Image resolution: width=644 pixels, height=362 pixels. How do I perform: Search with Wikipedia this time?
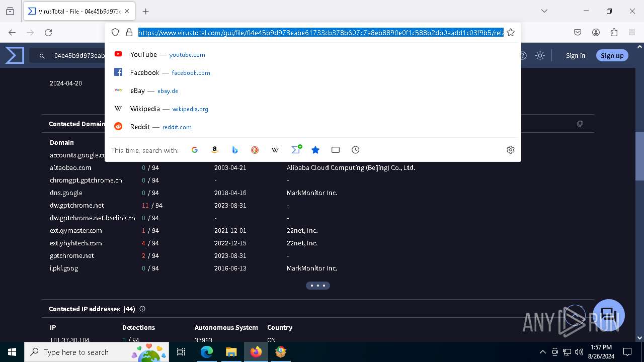pyautogui.click(x=275, y=150)
